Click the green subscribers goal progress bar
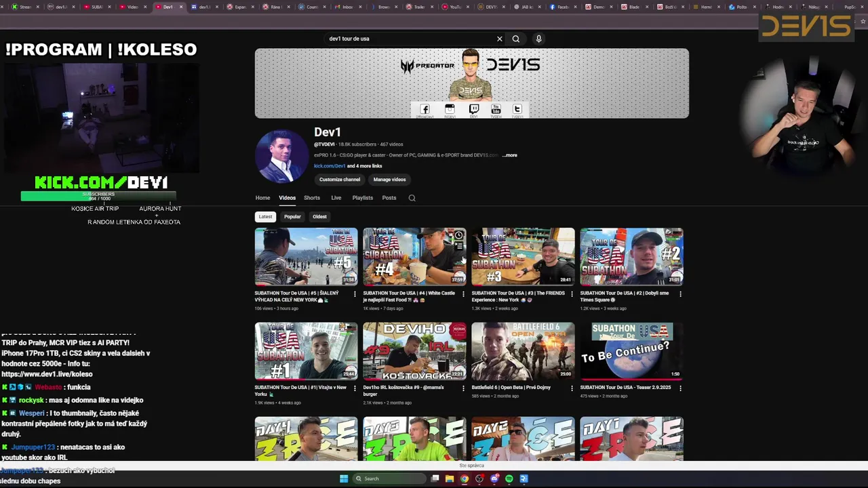The width and height of the screenshot is (868, 488). point(98,196)
